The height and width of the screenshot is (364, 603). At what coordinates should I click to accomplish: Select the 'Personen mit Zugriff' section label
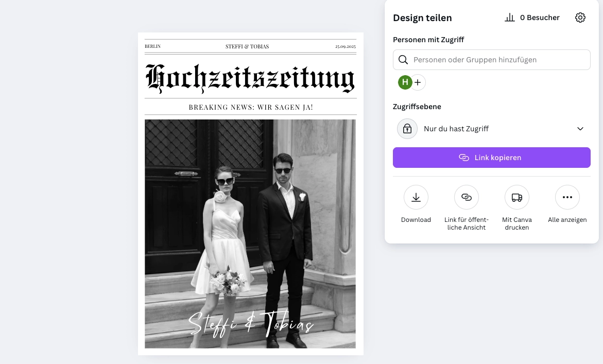click(428, 40)
